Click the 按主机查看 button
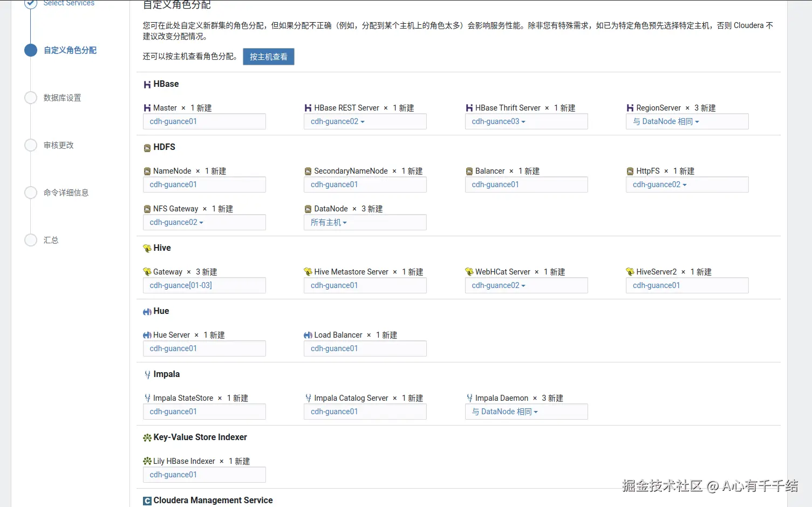 coord(269,57)
